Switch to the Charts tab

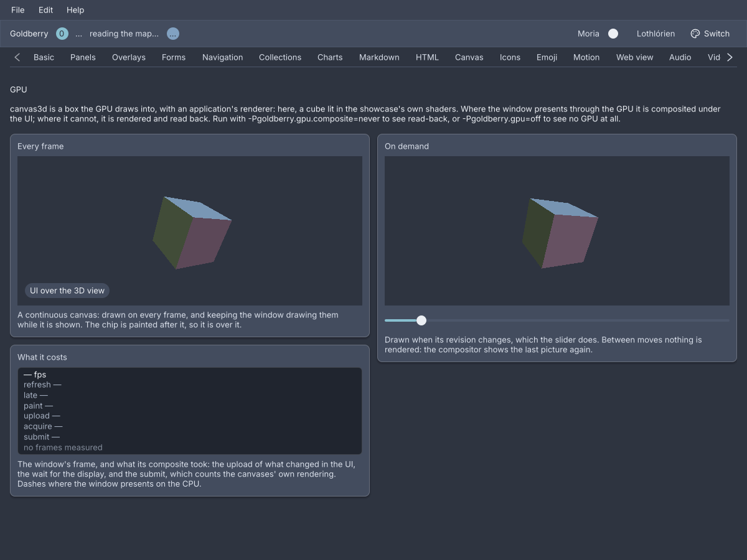(330, 57)
